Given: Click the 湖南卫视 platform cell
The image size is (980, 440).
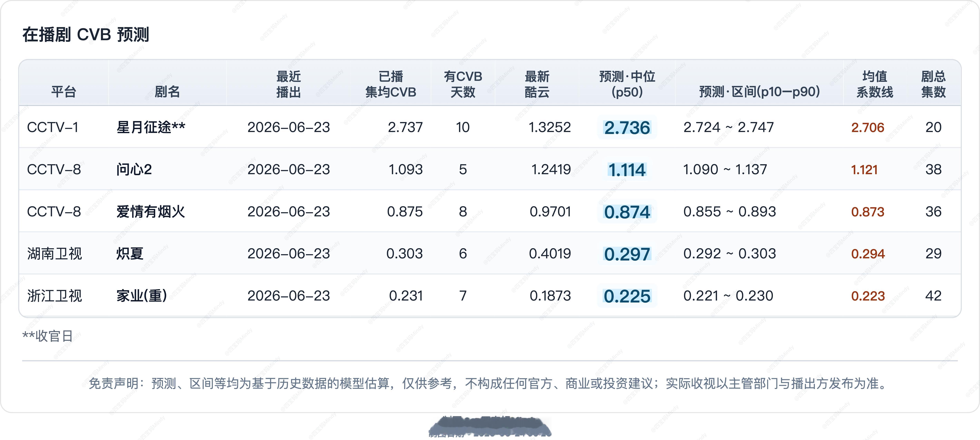Looking at the screenshot, I should coord(54,253).
